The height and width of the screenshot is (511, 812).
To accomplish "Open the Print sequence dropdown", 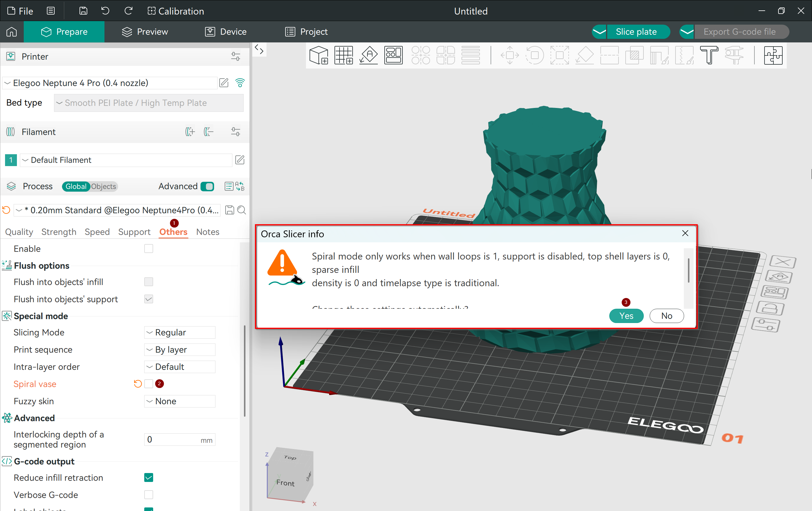I will [x=180, y=350].
